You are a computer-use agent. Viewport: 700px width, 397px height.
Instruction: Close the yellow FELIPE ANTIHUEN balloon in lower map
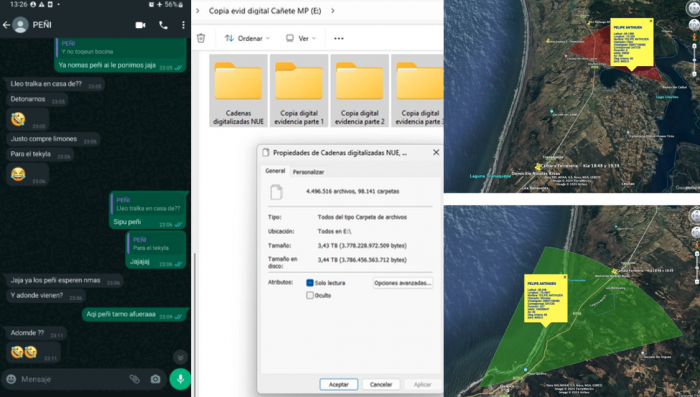coord(565,277)
